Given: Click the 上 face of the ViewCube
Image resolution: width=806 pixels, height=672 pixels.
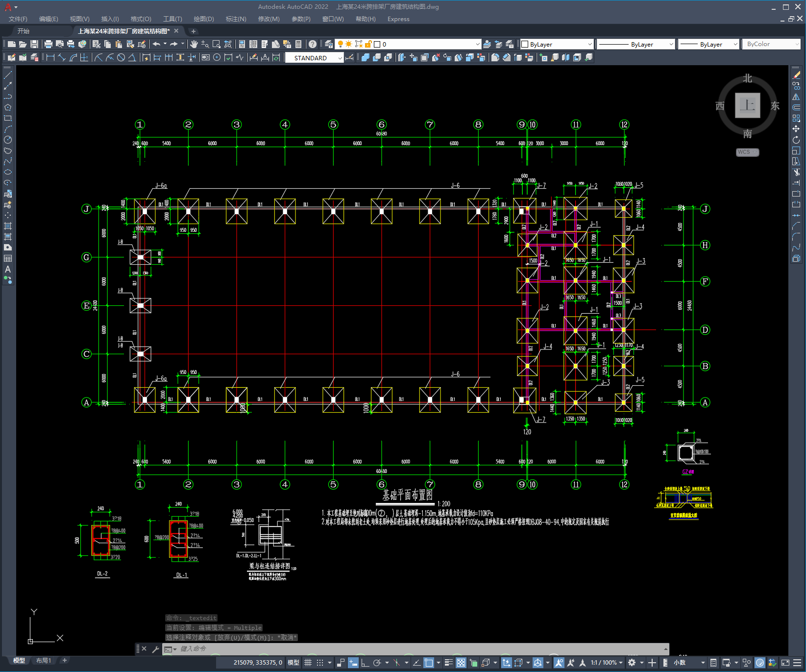Looking at the screenshot, I should coord(747,105).
